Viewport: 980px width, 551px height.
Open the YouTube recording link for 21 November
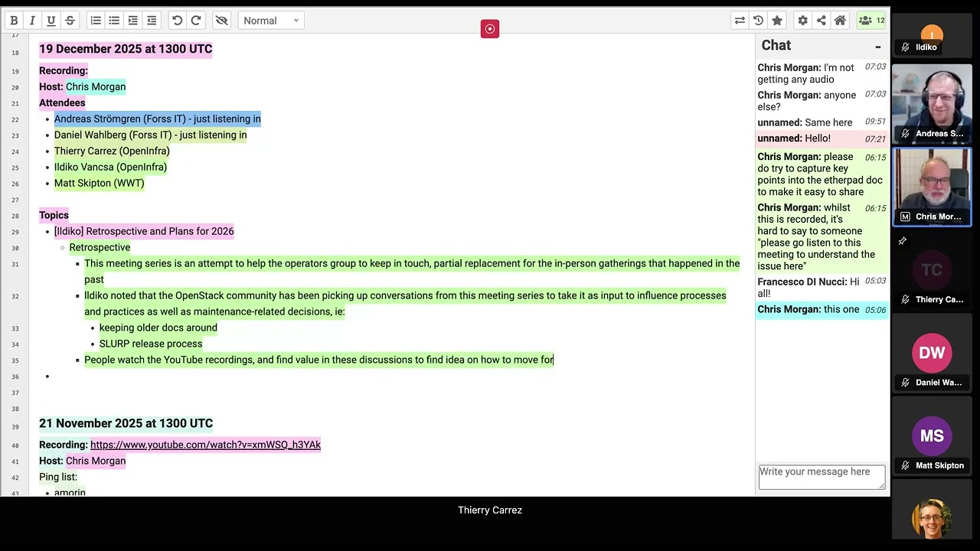(x=205, y=445)
